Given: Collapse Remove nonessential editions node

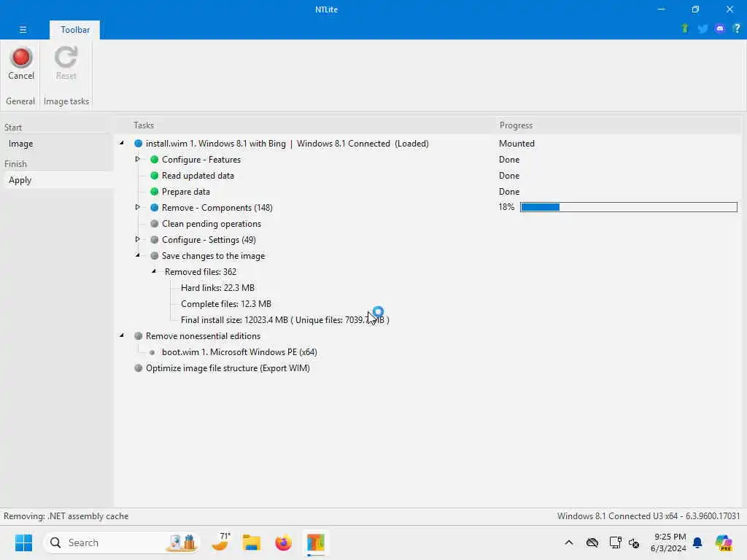Looking at the screenshot, I should tap(122, 335).
